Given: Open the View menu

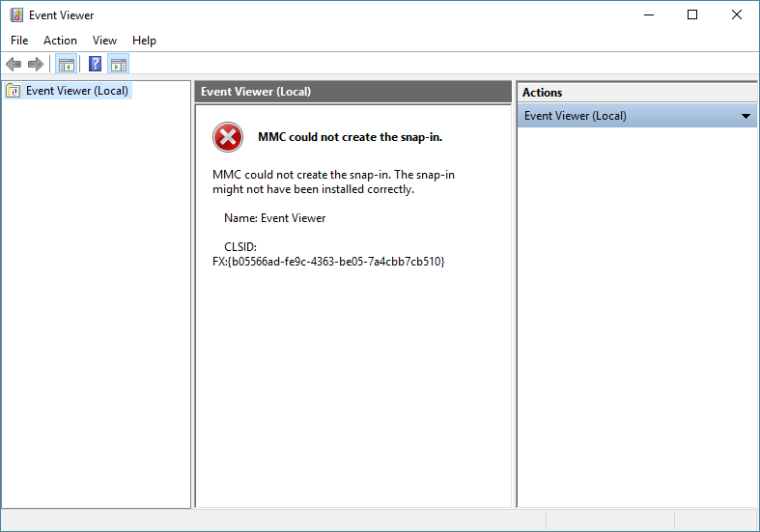Looking at the screenshot, I should point(104,41).
